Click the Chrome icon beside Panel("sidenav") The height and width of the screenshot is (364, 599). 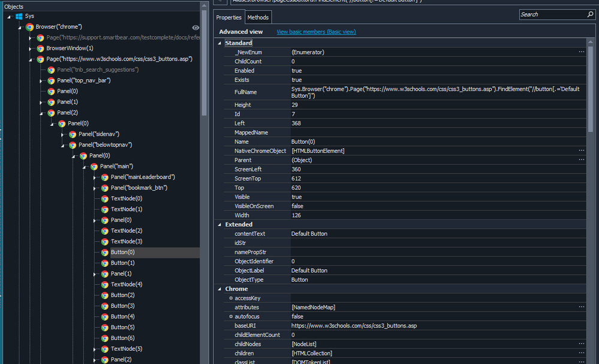click(x=73, y=134)
